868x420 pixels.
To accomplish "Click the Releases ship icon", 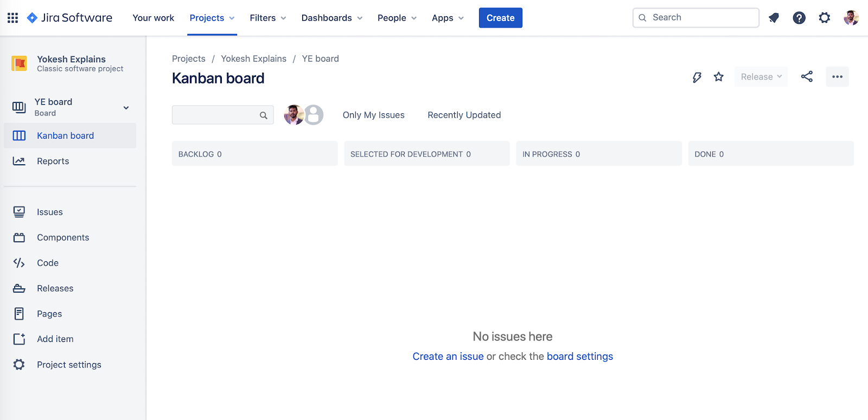I will [x=19, y=288].
